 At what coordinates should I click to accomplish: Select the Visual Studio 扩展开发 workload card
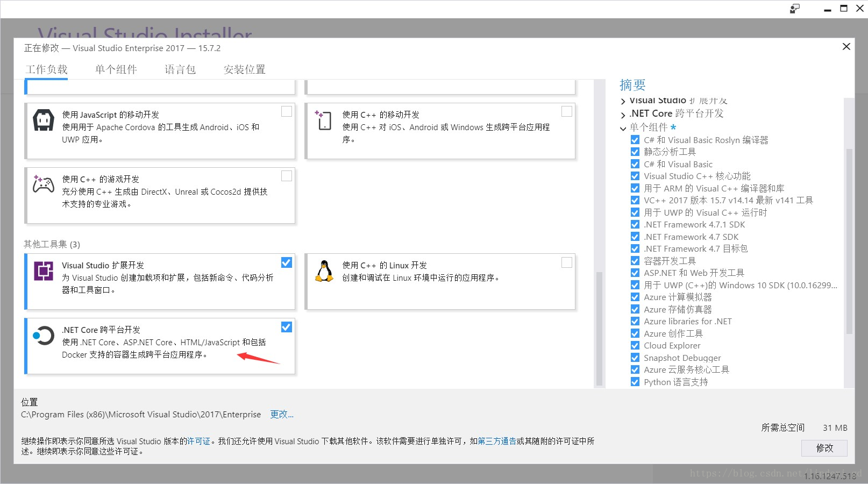click(160, 281)
